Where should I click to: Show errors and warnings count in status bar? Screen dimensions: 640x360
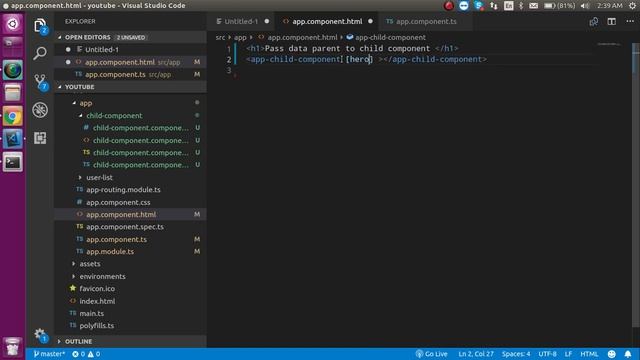[x=86, y=354]
